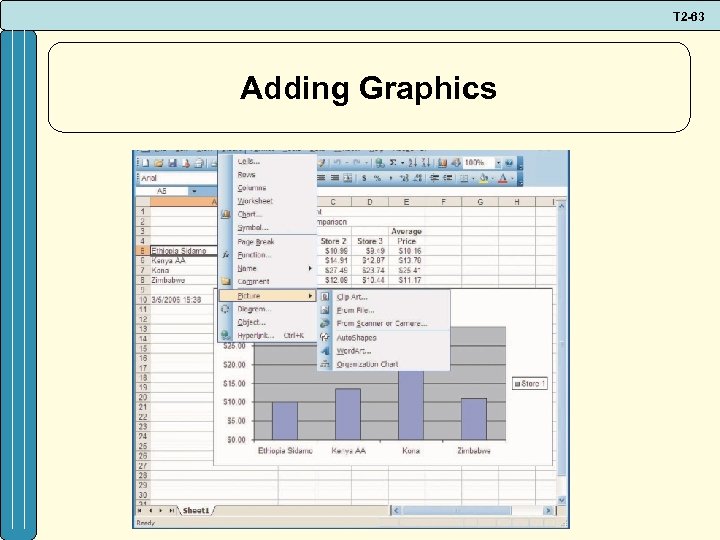Select From Scanner or Camera... option
This screenshot has width=720, height=540.
(x=383, y=324)
